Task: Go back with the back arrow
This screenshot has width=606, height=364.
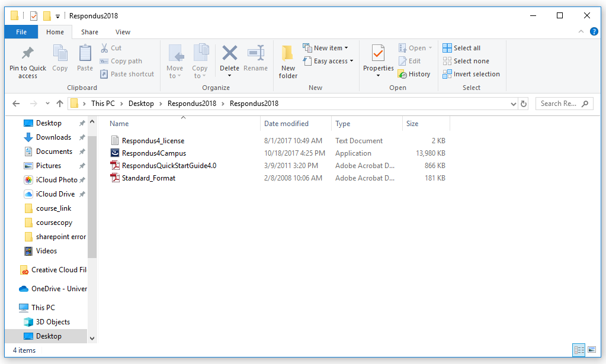Action: click(16, 104)
